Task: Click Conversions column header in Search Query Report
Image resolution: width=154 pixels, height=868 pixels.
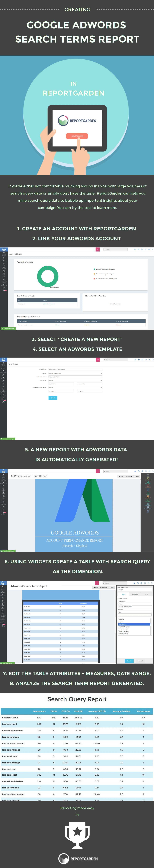Action: pos(143,711)
